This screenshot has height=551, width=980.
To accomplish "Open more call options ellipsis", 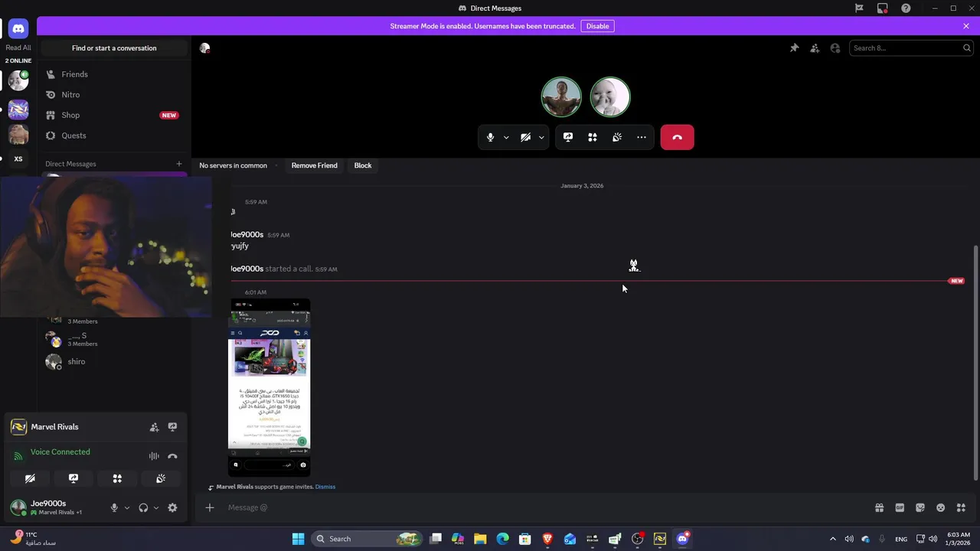I will click(642, 138).
